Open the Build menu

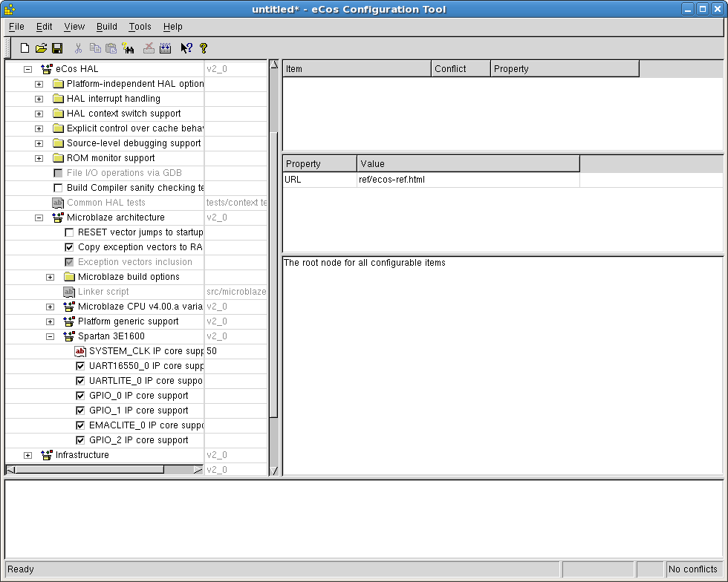click(107, 27)
